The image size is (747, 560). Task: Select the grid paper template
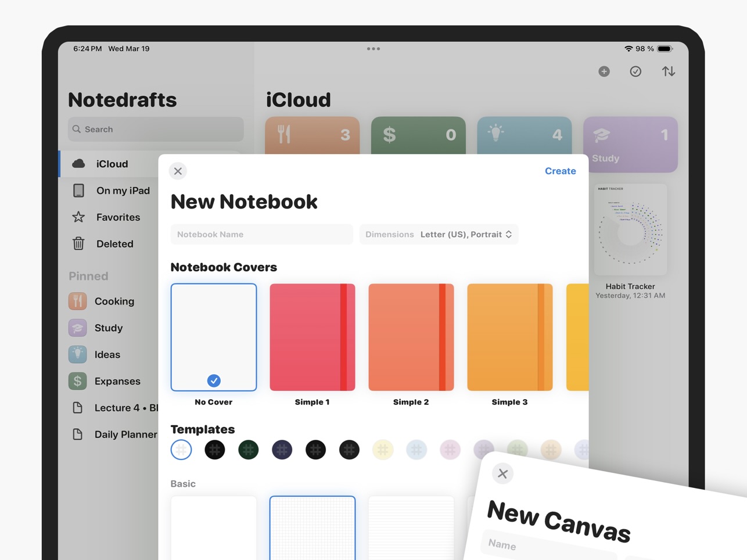pos(312,527)
